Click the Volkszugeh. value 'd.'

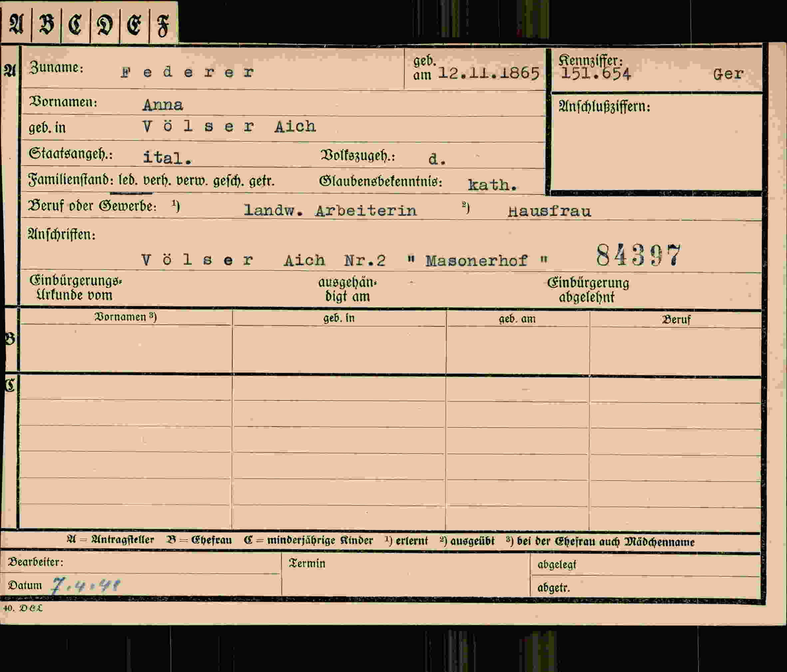coord(437,159)
